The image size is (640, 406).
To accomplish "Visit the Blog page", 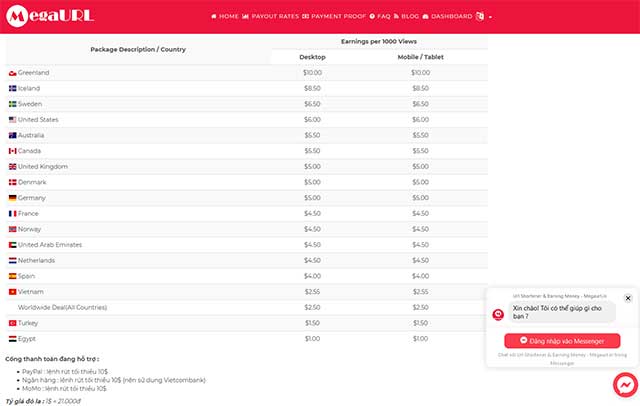I will [x=406, y=17].
